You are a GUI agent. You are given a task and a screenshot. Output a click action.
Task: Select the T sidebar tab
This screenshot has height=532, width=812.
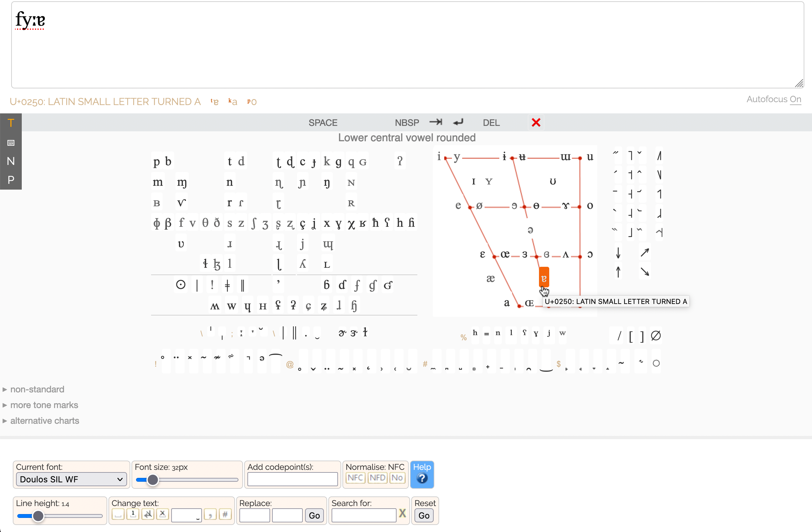point(11,123)
